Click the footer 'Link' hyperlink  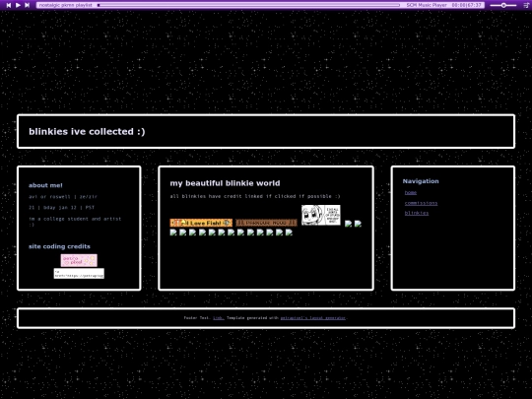[x=218, y=318]
